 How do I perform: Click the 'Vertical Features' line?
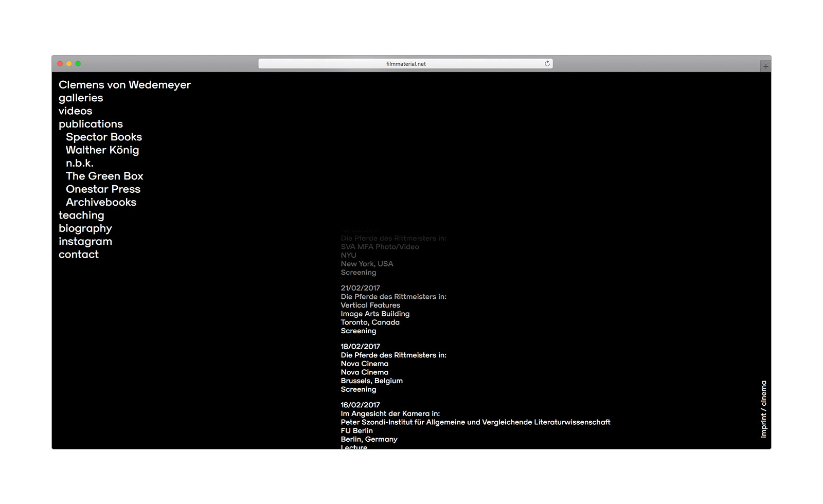pos(370,305)
